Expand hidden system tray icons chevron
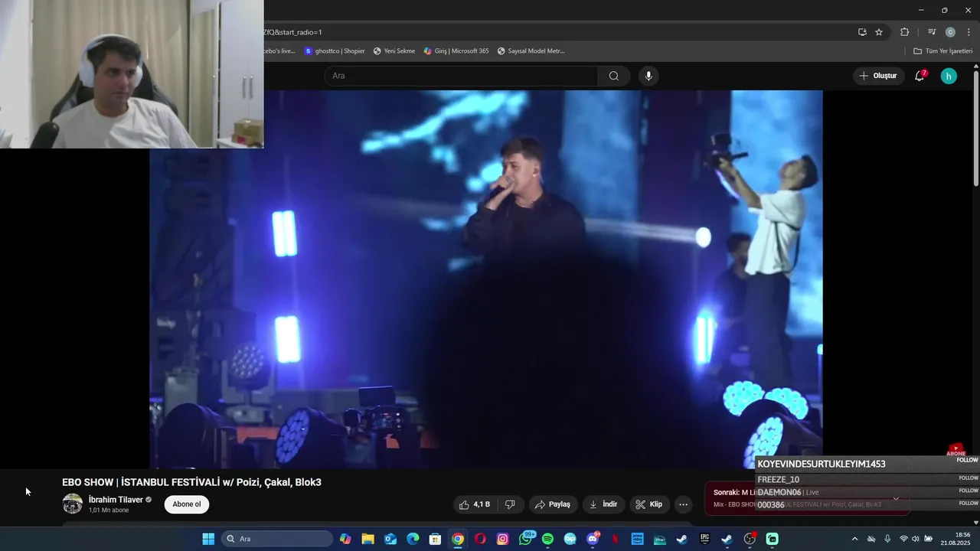This screenshot has width=980, height=551. click(x=854, y=539)
